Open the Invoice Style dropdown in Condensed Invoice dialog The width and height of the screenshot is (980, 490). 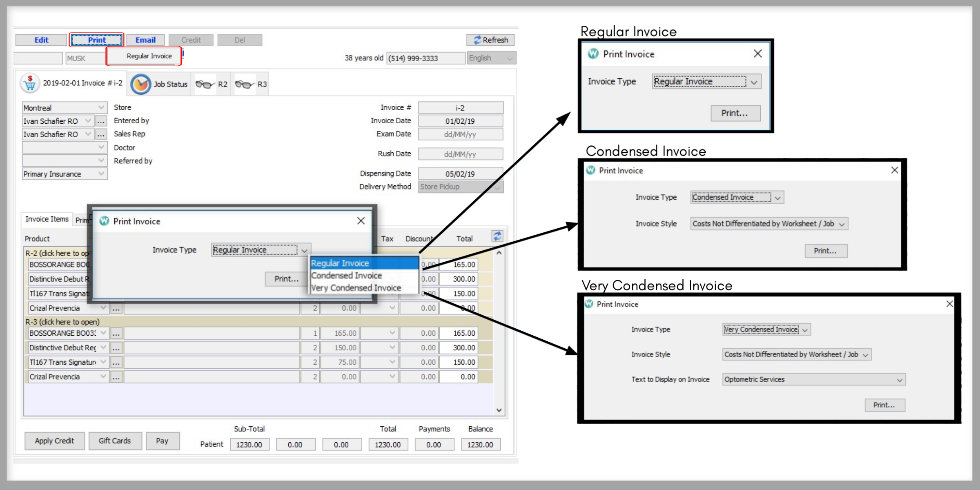point(842,223)
